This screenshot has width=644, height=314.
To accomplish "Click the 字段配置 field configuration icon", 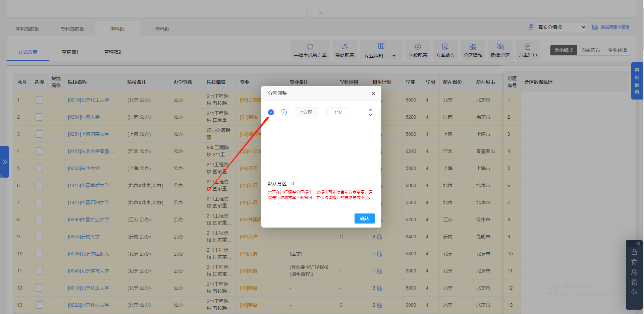I will coord(418,47).
